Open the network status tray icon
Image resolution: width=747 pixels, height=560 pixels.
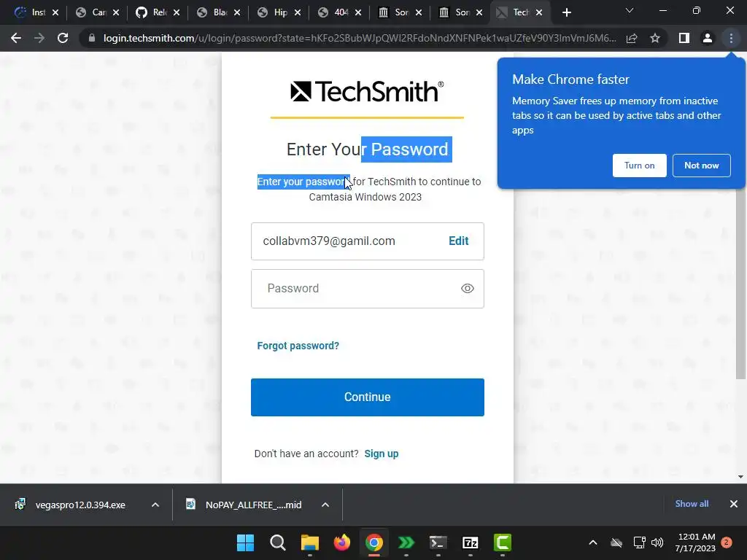pyautogui.click(x=639, y=542)
